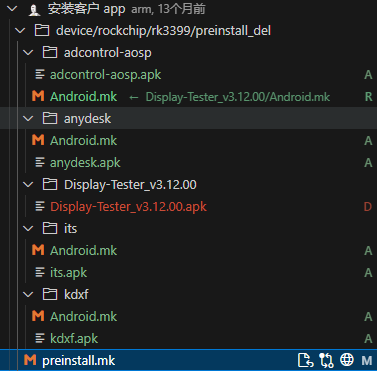Click the preinstall_del folder icon
Image resolution: width=377 pixels, height=371 pixels.
click(42, 31)
